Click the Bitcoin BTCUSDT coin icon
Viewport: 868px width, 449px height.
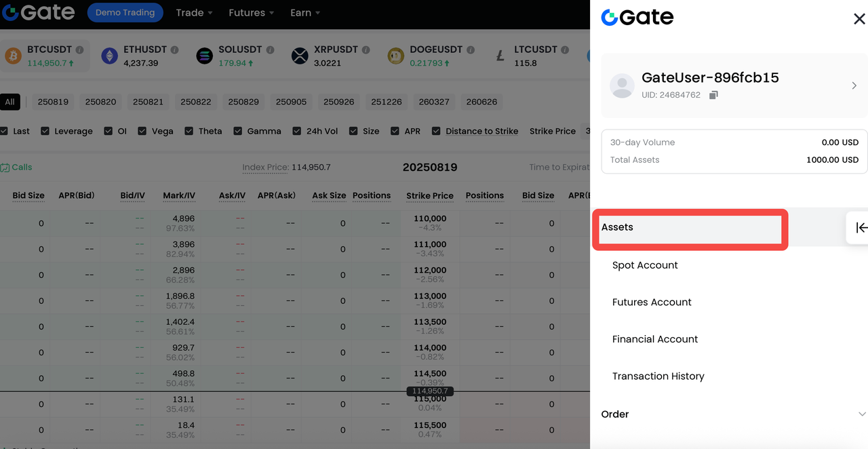pos(13,56)
